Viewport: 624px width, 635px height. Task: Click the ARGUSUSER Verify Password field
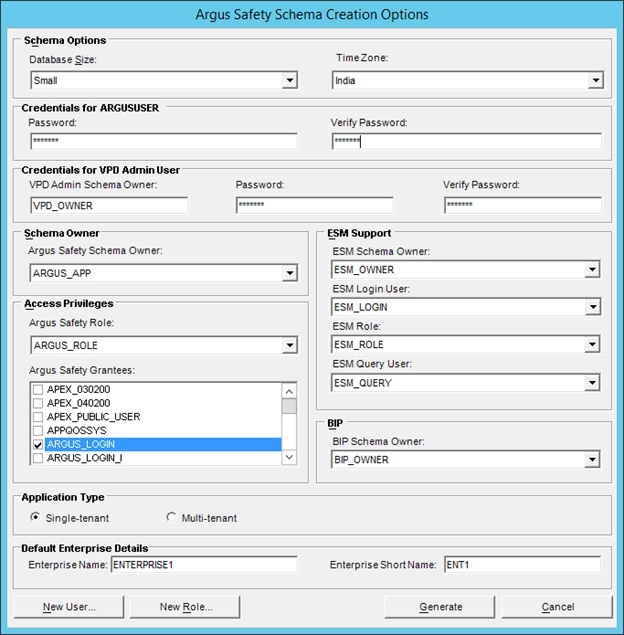466,141
